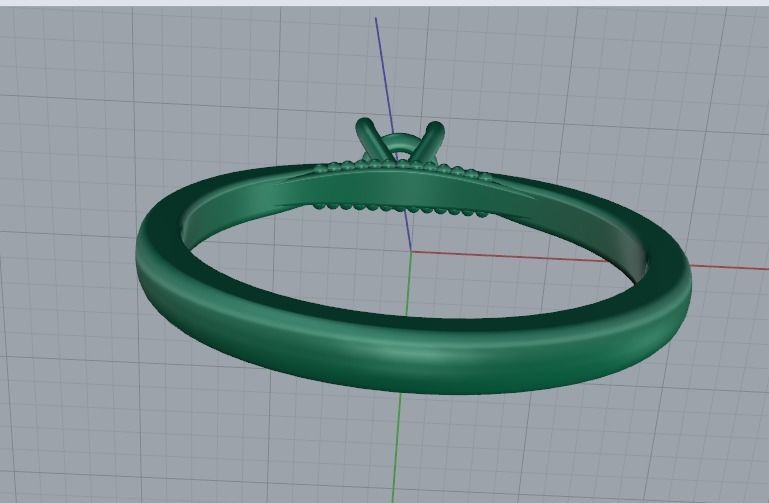The image size is (769, 503).
Task: Select the prong setting atop the ring
Action: tap(401, 141)
